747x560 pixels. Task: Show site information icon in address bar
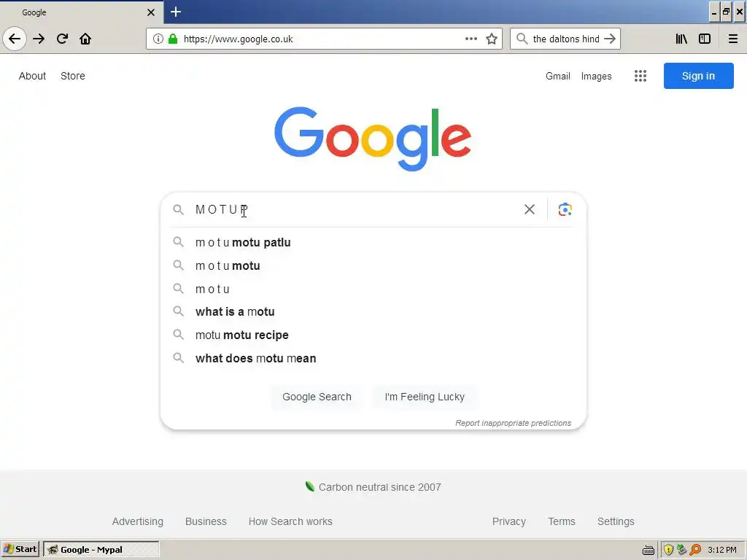coord(158,39)
